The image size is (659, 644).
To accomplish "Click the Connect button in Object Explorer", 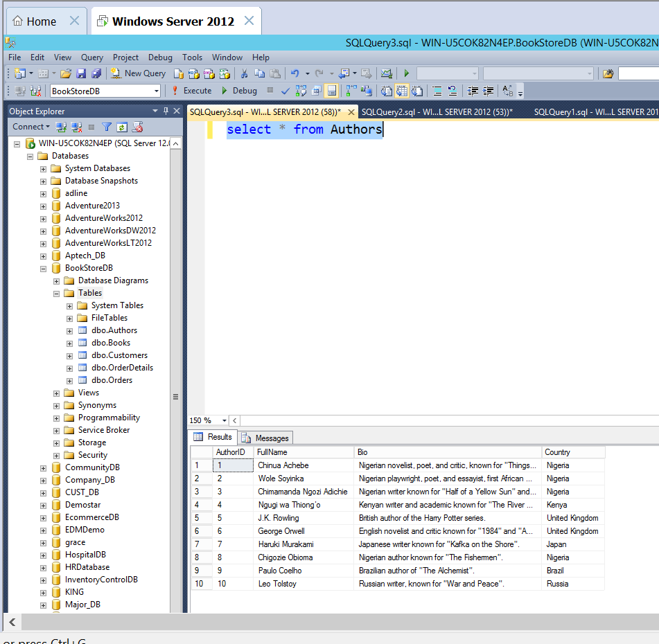I will 27,127.
